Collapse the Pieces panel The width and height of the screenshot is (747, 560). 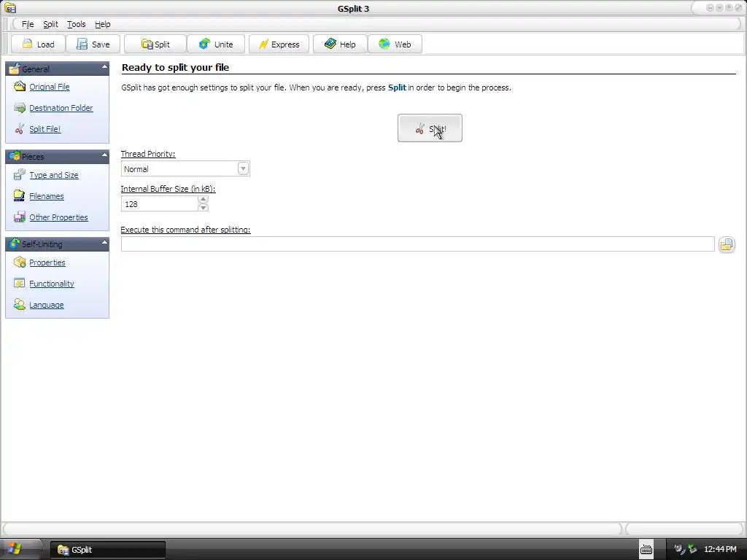(104, 155)
